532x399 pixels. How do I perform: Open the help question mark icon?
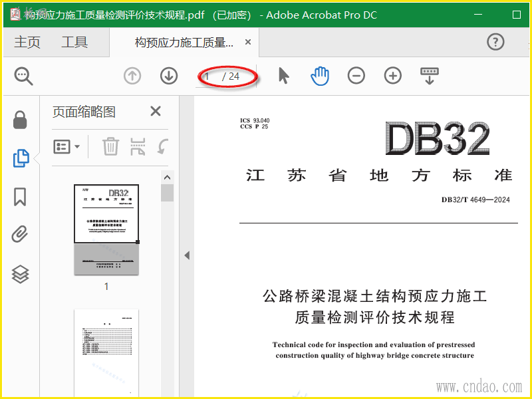495,42
